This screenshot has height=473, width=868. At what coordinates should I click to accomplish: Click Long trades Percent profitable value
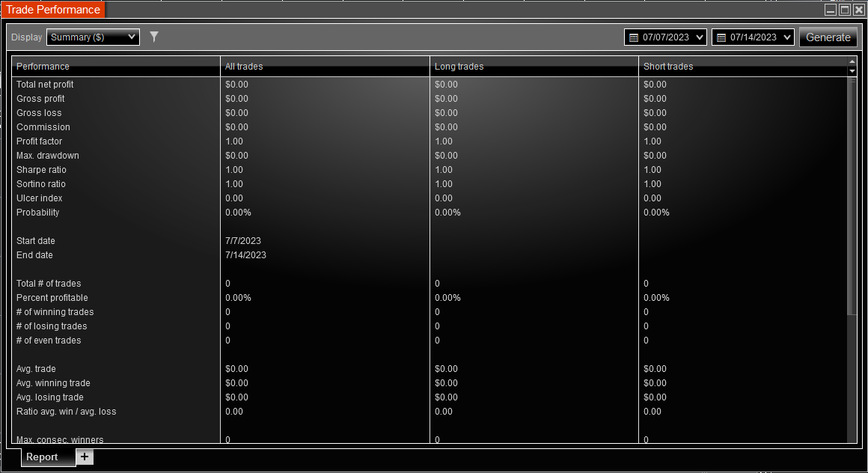[447, 298]
